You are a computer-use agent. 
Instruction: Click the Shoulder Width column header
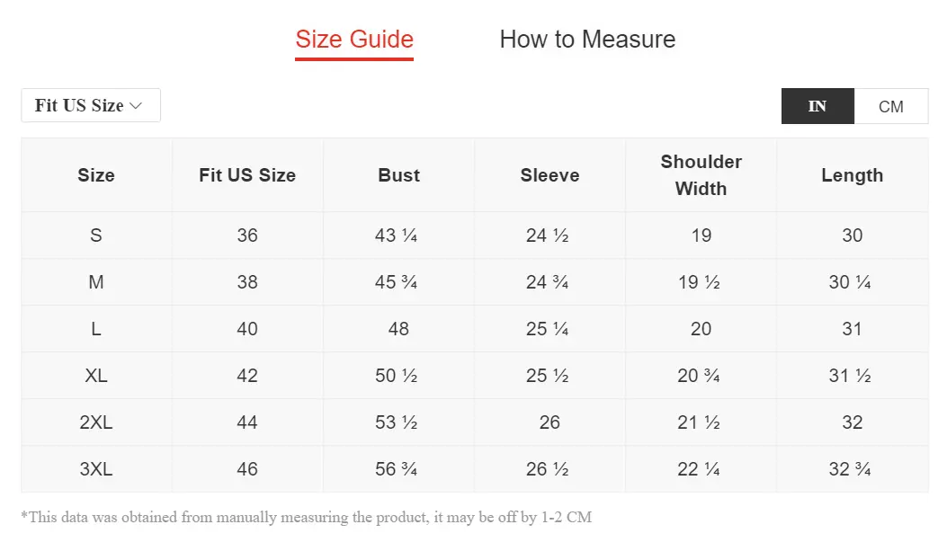(701, 175)
